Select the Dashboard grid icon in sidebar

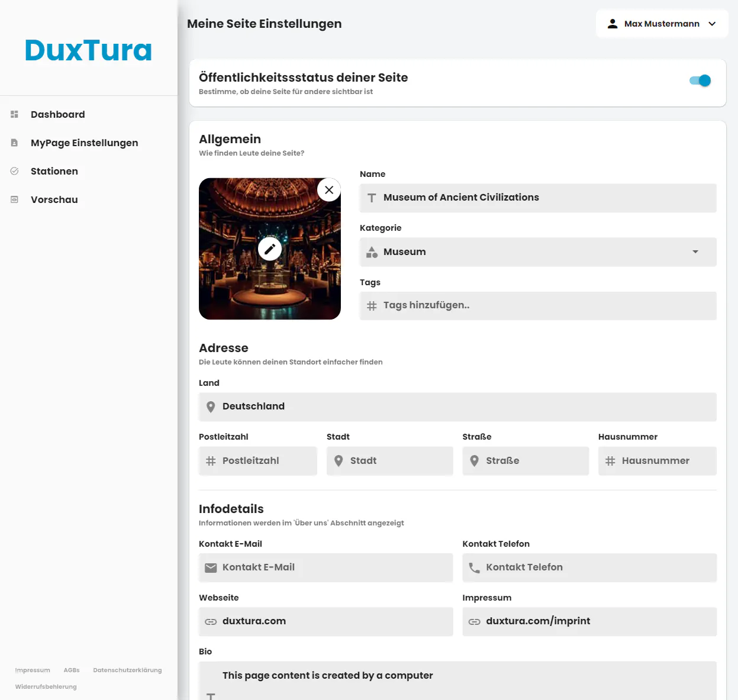click(x=14, y=114)
